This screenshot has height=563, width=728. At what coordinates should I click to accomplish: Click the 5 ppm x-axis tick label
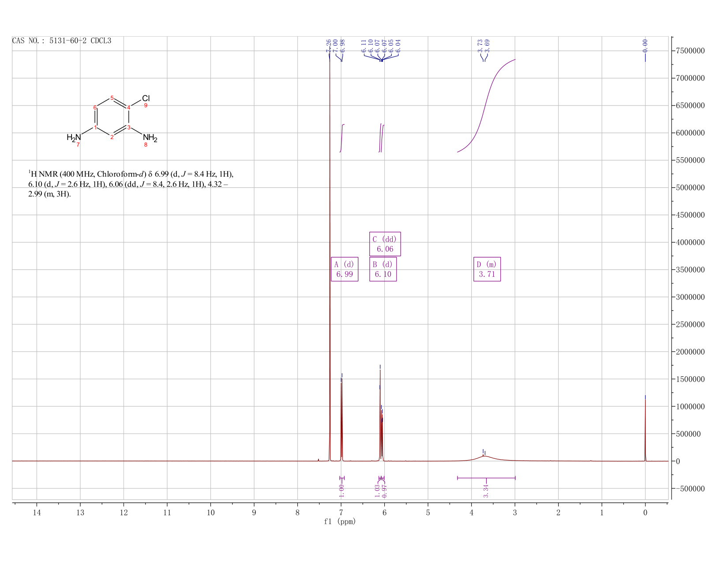428,512
